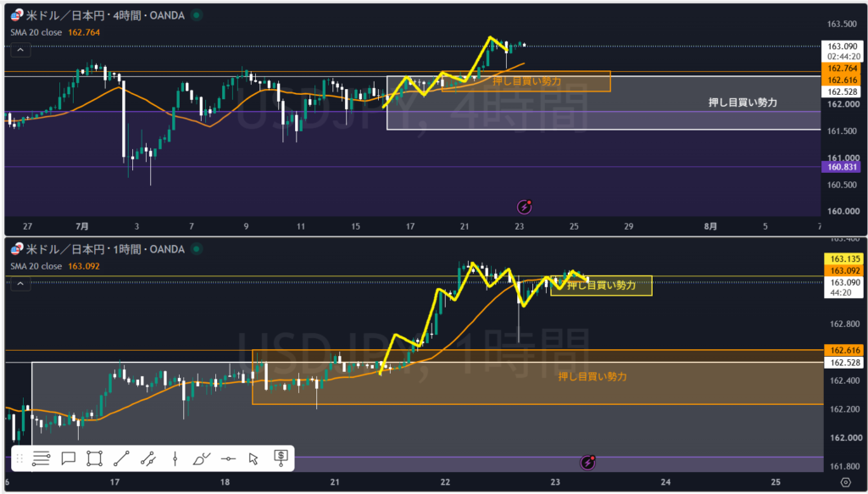Select SMA 20 close 163.092 legend
The height and width of the screenshot is (494, 868).
(55, 266)
